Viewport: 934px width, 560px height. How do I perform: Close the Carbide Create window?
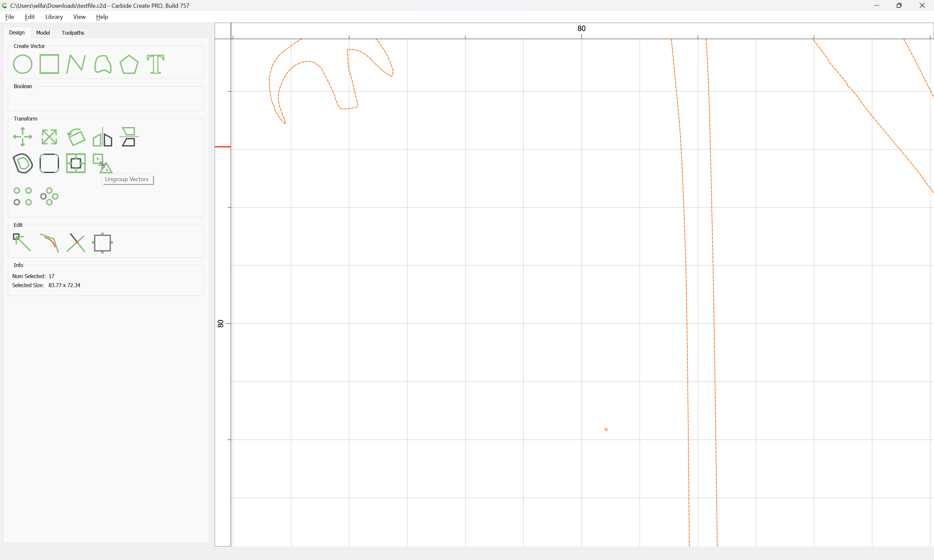pyautogui.click(x=922, y=5)
